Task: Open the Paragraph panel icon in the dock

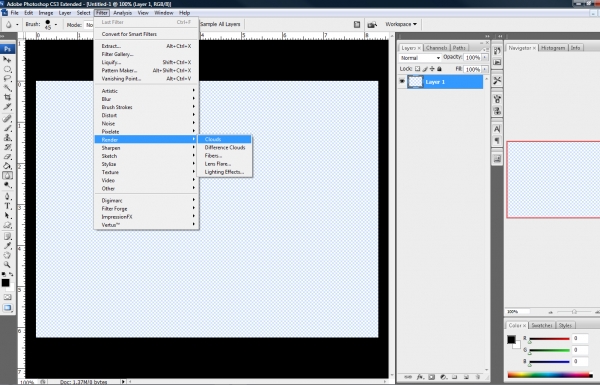Action: click(x=497, y=140)
